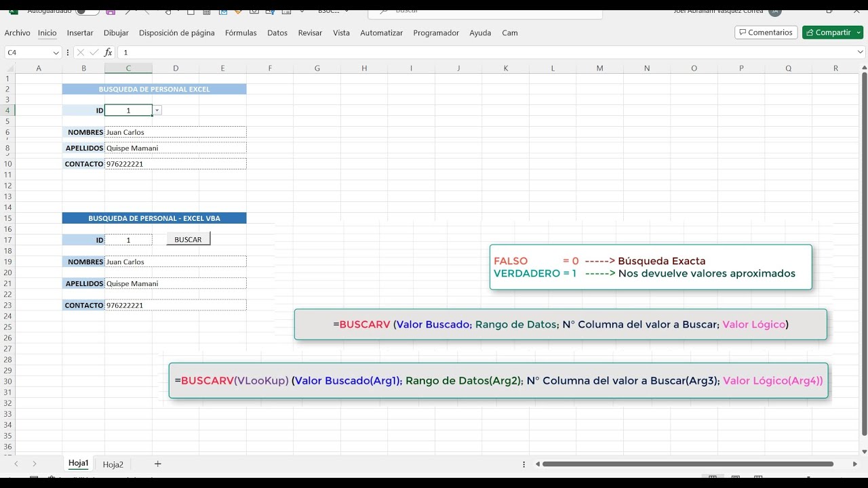
Task: Click the 'BUSQUEDA DE PERSONAL EXCEL' header cell
Action: click(x=155, y=89)
